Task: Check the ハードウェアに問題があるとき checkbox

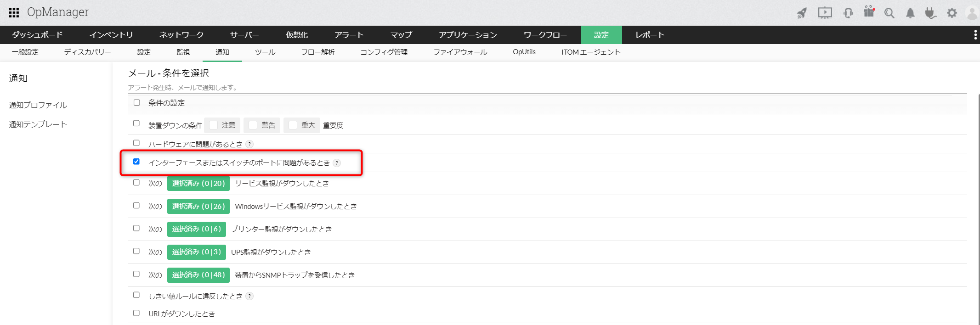Action: [x=136, y=143]
